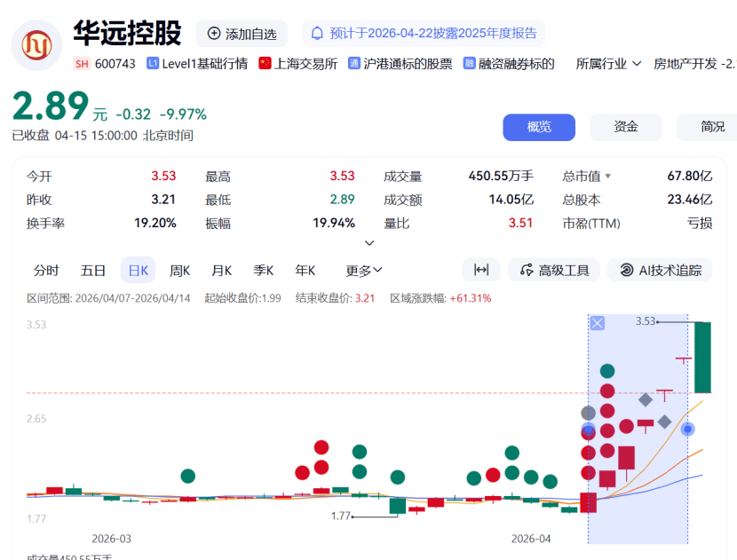Close the chart region selection overlay
The height and width of the screenshot is (560, 737).
click(x=596, y=323)
